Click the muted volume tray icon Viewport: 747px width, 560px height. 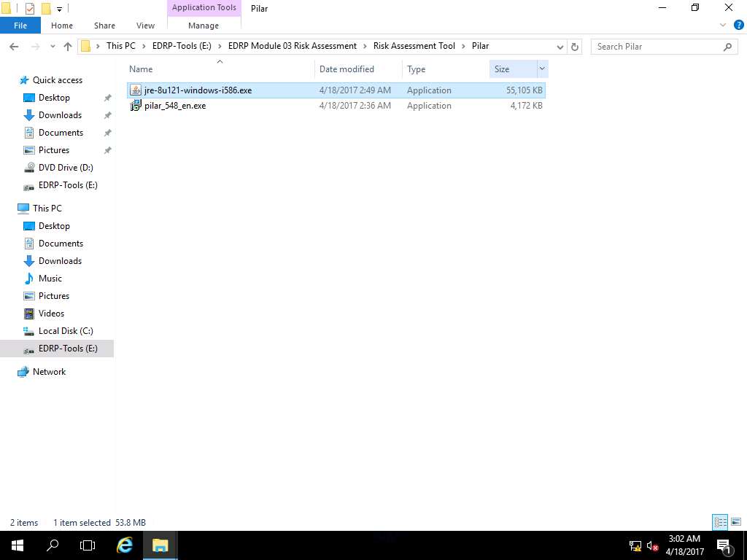click(652, 546)
